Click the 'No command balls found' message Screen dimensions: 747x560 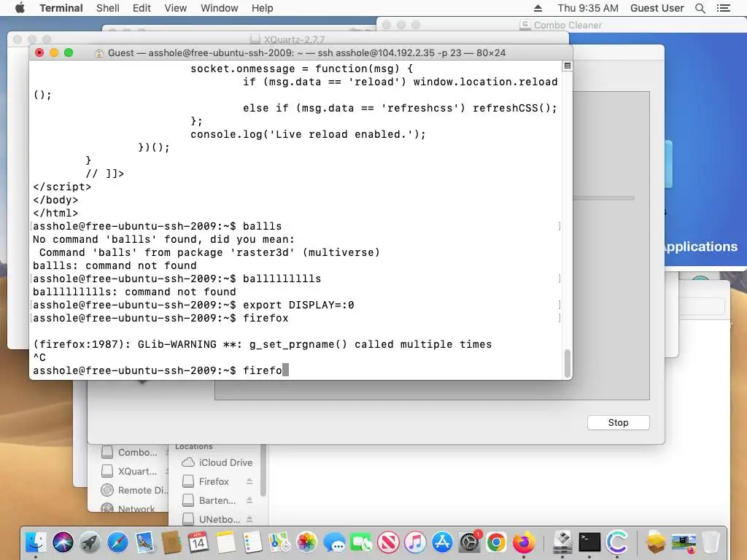(x=163, y=239)
